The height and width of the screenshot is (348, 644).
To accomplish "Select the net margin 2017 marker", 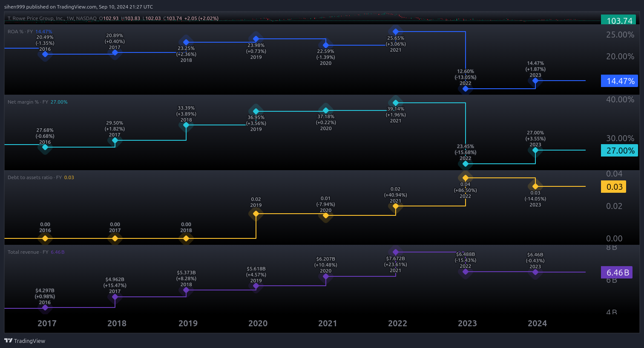I will 115,140.
